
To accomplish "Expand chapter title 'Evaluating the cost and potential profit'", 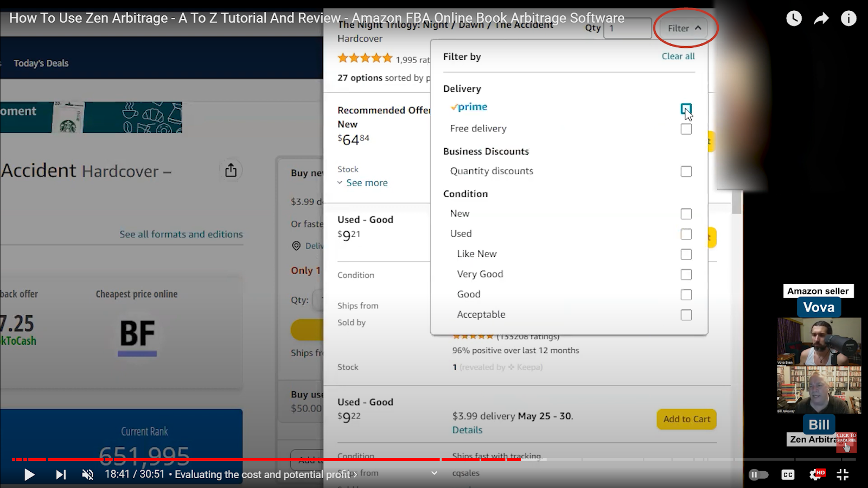I will (266, 475).
